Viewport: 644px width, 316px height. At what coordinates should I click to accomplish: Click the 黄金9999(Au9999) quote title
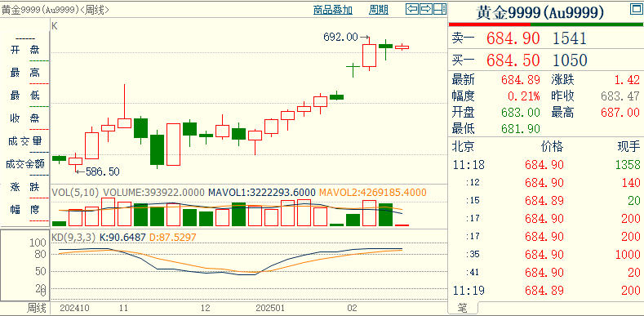click(540, 13)
